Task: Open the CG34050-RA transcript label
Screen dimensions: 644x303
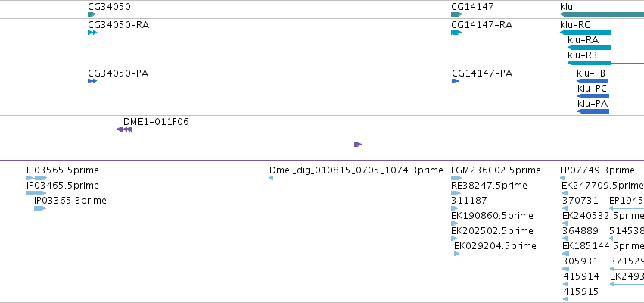Action: [x=118, y=25]
